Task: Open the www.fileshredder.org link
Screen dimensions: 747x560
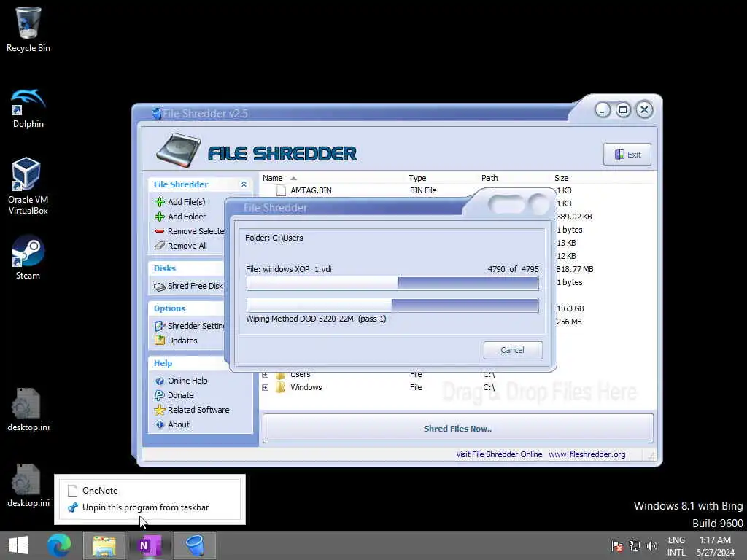Action: pyautogui.click(x=587, y=454)
